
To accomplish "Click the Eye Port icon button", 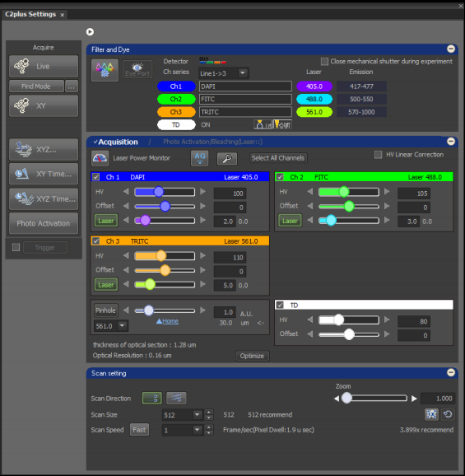I will 137,69.
